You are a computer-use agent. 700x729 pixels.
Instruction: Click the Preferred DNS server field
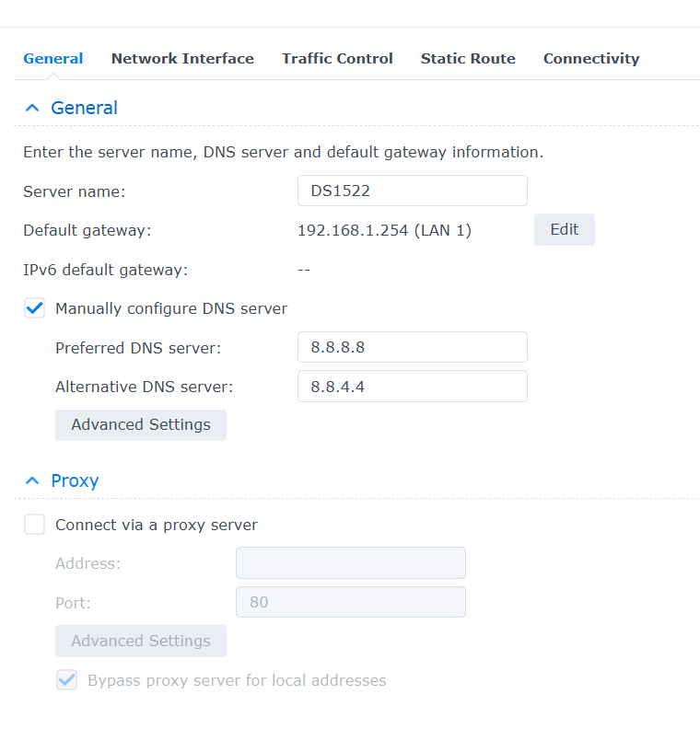click(413, 347)
